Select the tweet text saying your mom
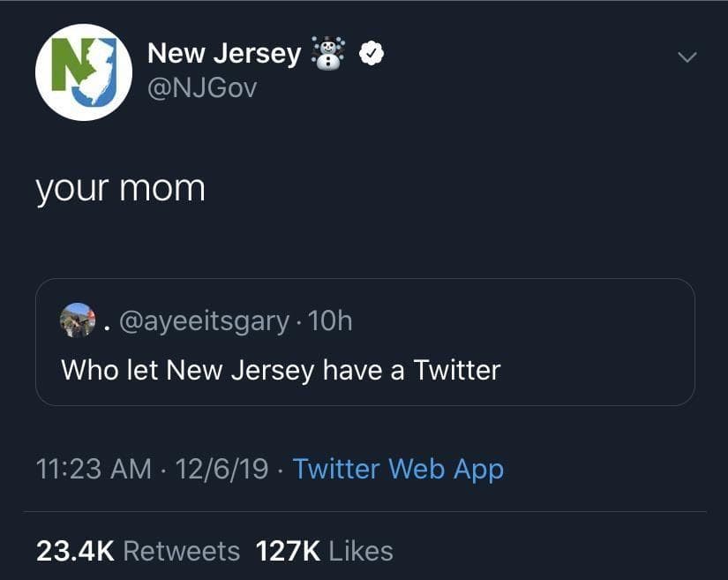 [x=121, y=185]
